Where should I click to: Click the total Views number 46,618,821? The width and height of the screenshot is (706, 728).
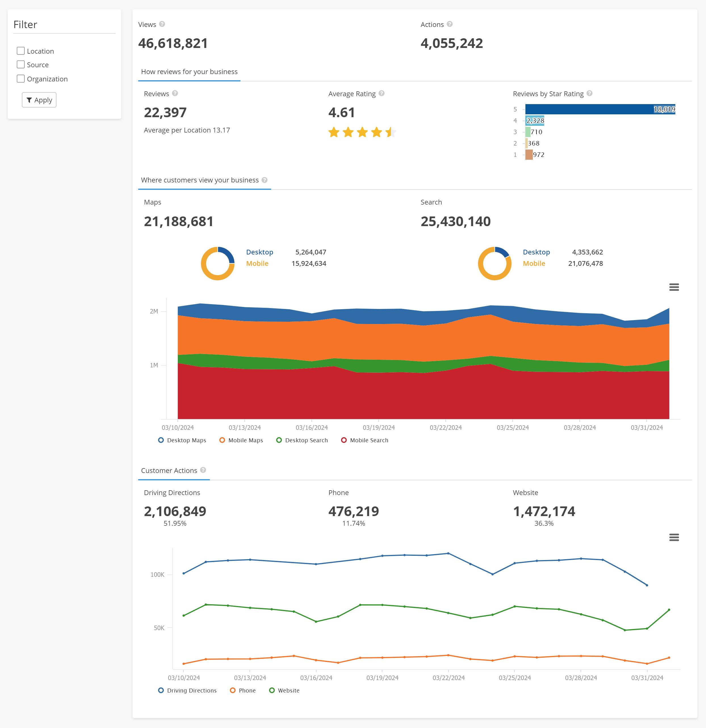(x=173, y=43)
